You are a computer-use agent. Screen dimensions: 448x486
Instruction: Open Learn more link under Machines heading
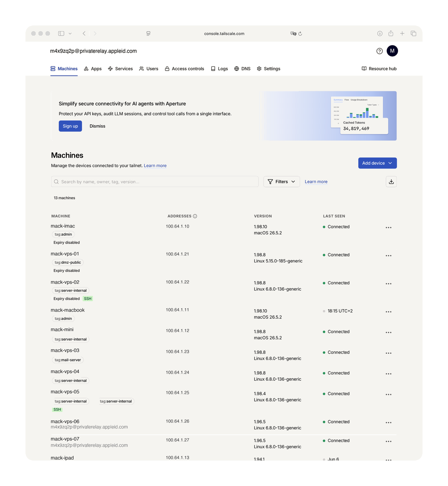pyautogui.click(x=155, y=166)
